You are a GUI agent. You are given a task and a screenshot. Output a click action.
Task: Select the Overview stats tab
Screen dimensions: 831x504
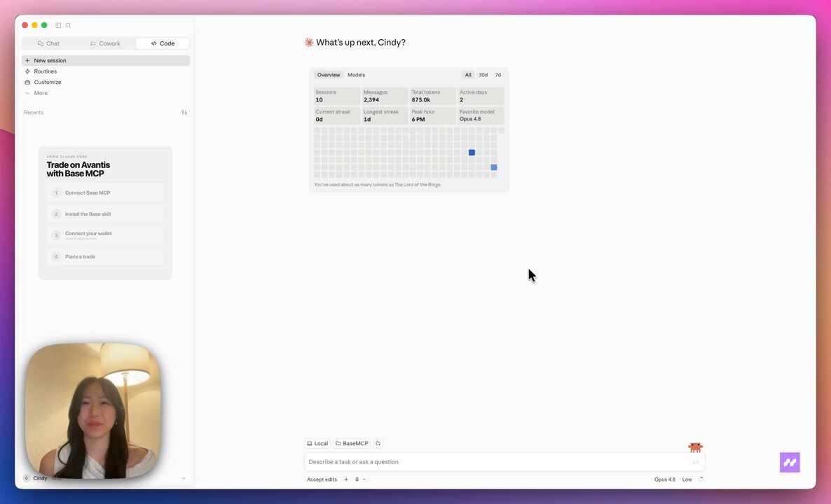pos(329,75)
